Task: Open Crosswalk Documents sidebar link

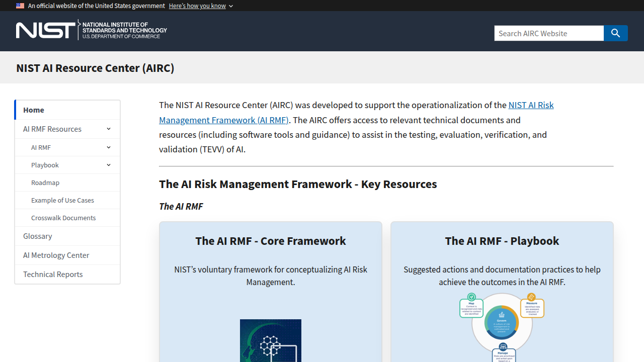Action: pos(67,218)
